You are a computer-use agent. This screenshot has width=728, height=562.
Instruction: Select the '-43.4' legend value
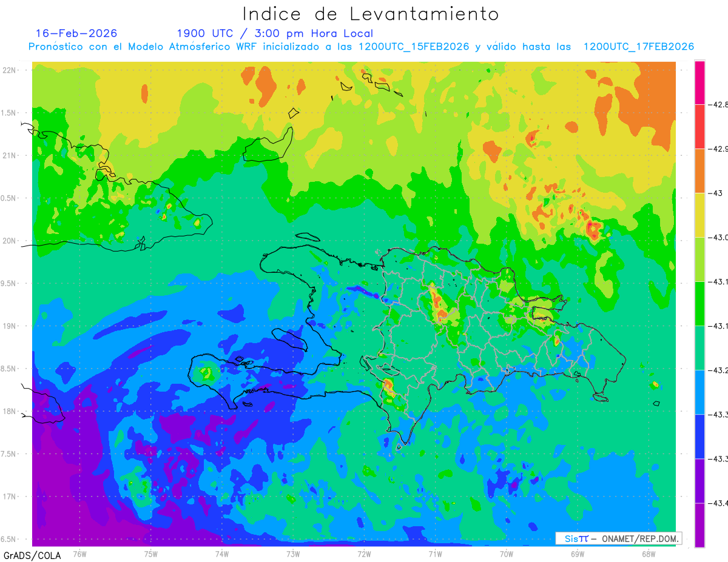coord(718,503)
